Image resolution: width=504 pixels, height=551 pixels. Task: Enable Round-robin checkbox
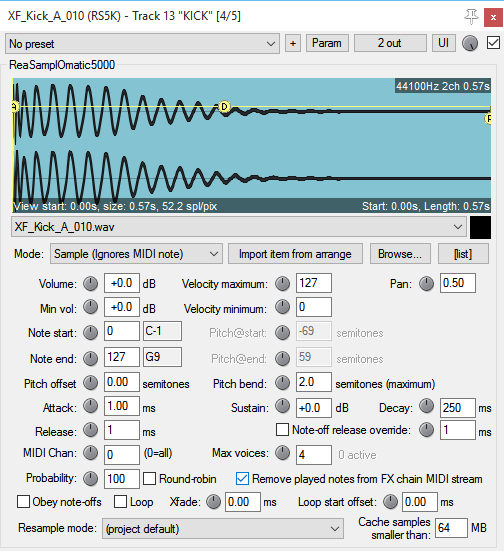(149, 479)
